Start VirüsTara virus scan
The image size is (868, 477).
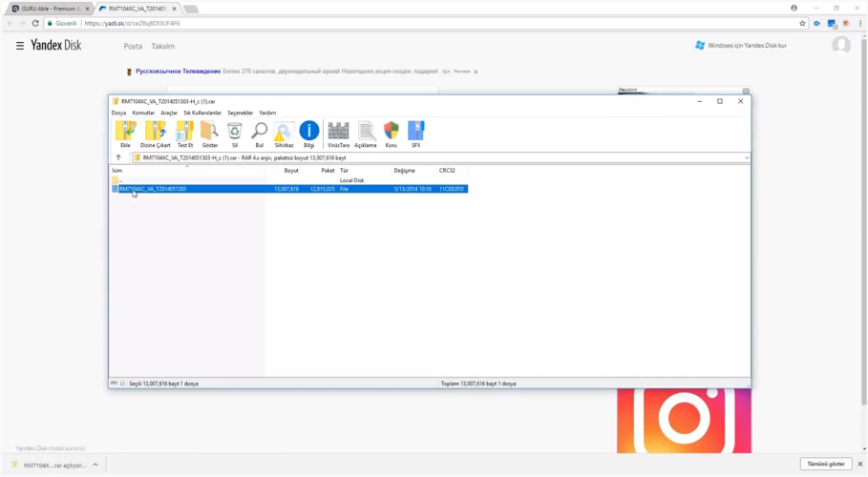click(x=338, y=135)
